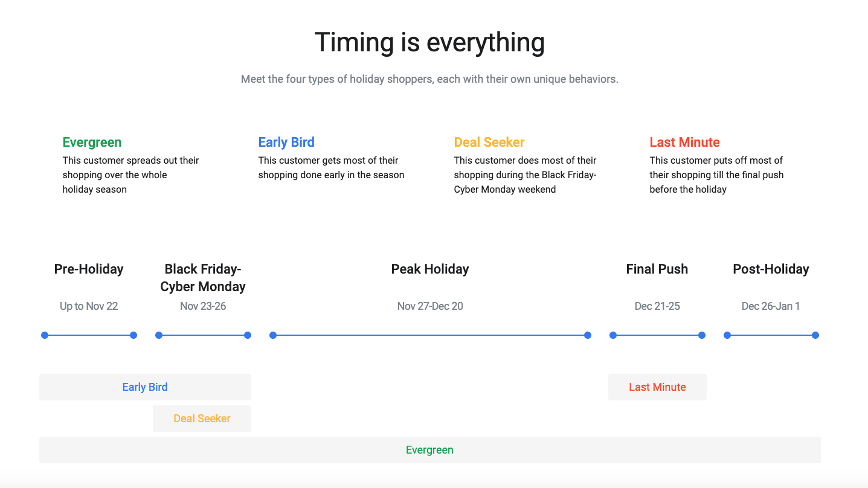Open the orange Deal Seeker heading

[x=489, y=143]
